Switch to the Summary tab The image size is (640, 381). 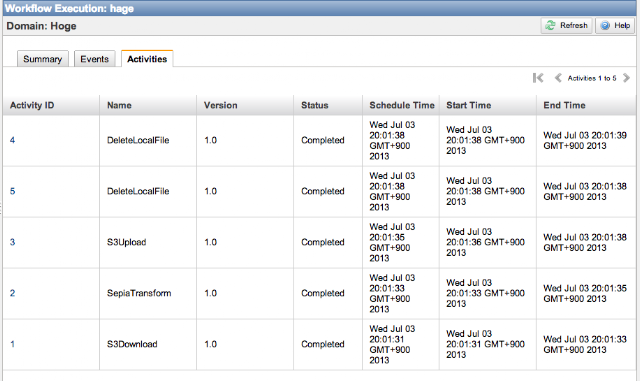pos(43,59)
